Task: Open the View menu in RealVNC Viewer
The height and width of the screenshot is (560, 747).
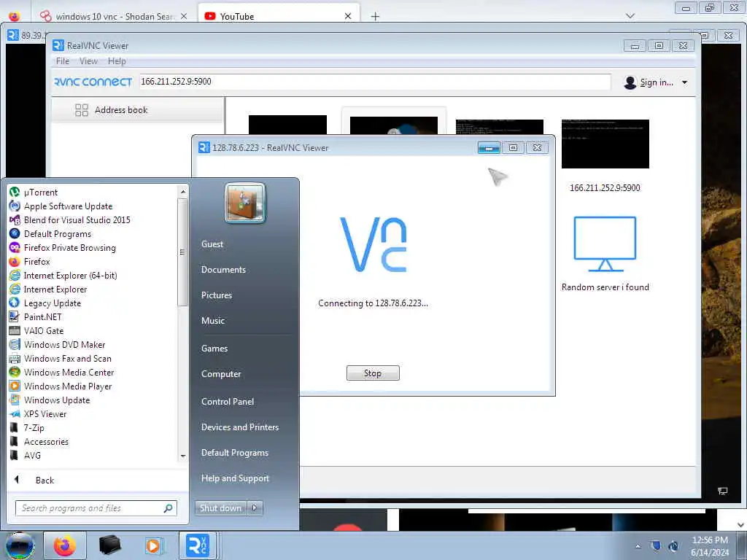Action: click(88, 61)
